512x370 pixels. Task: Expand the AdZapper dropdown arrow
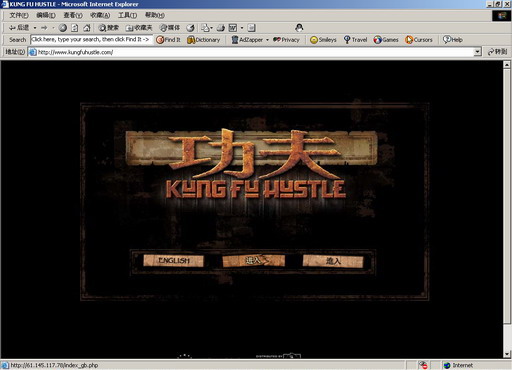pyautogui.click(x=267, y=40)
